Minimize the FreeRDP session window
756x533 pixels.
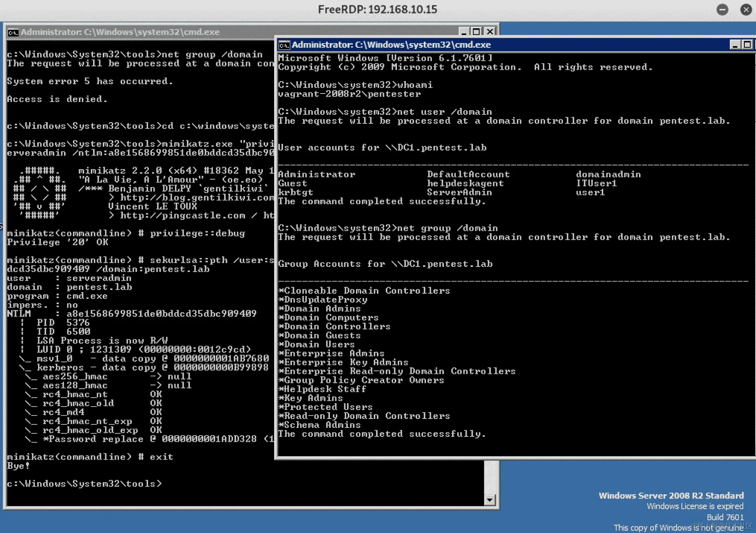(722, 9)
